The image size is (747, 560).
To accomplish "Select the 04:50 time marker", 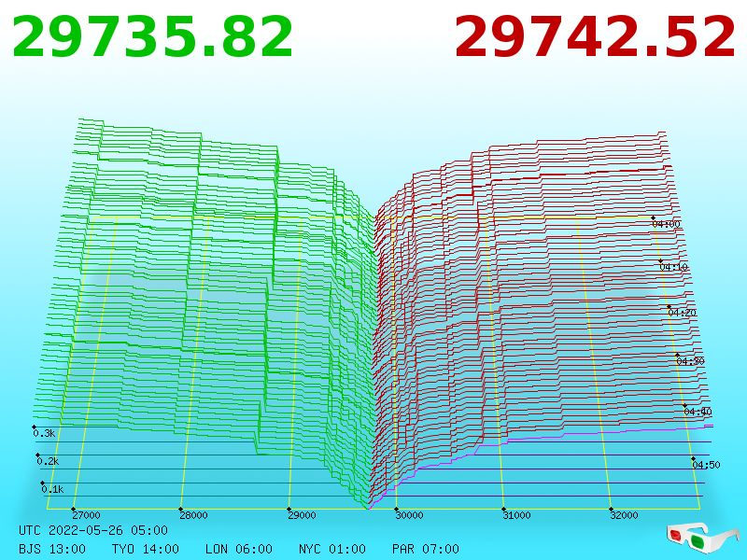I will click(x=706, y=465).
